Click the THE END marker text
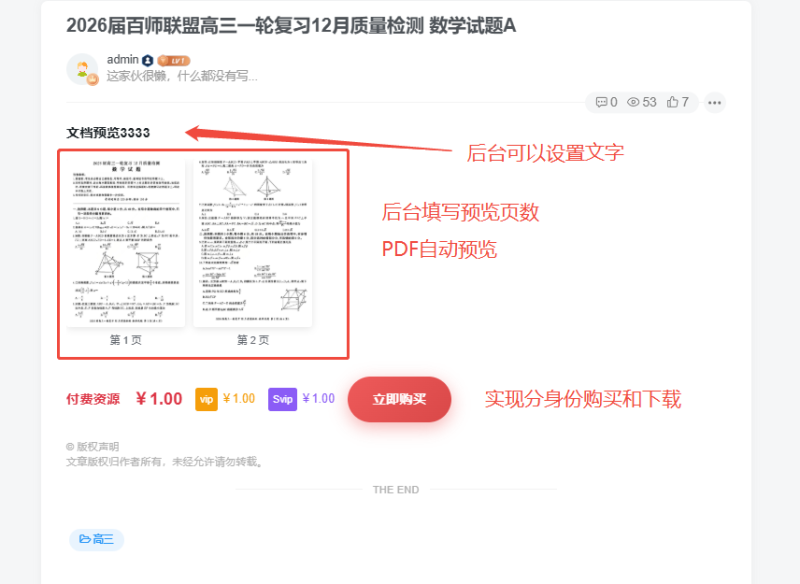 tap(396, 490)
